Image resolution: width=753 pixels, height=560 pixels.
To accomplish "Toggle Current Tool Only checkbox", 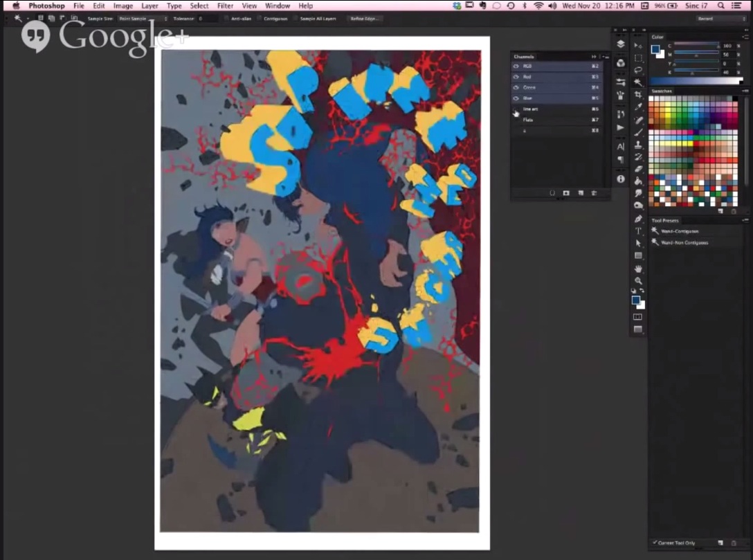I will [655, 543].
